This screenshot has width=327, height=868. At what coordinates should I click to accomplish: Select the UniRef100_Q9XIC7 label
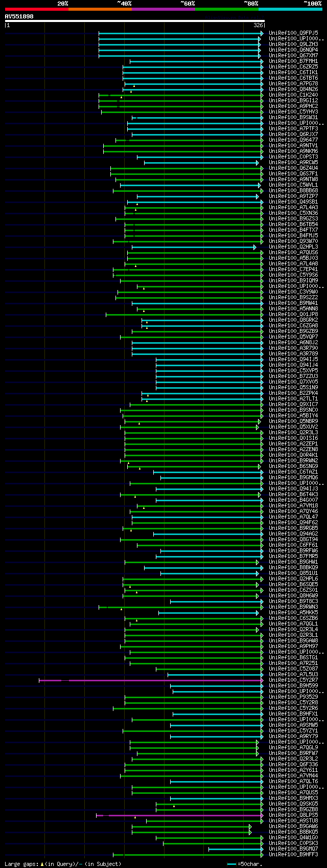click(293, 405)
